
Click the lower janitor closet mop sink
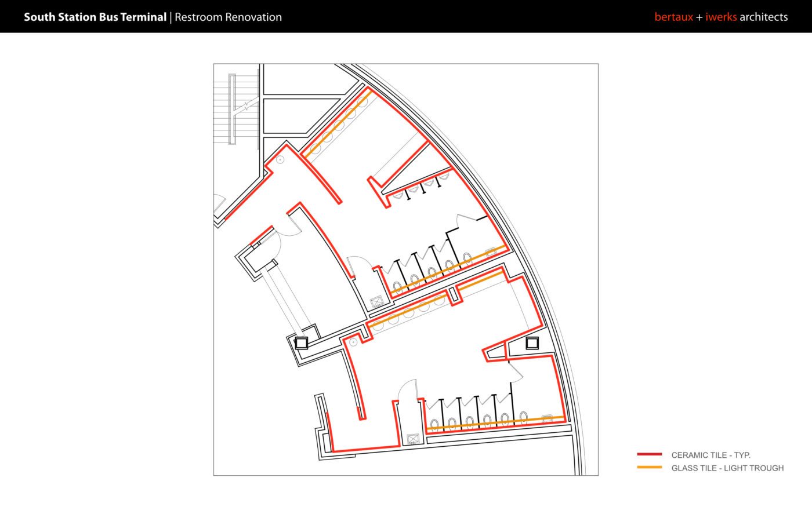(413, 439)
